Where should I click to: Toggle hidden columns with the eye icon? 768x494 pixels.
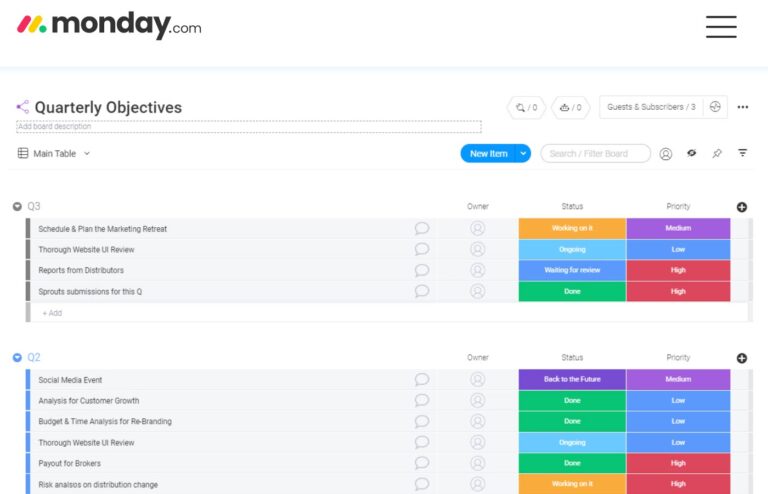click(691, 154)
